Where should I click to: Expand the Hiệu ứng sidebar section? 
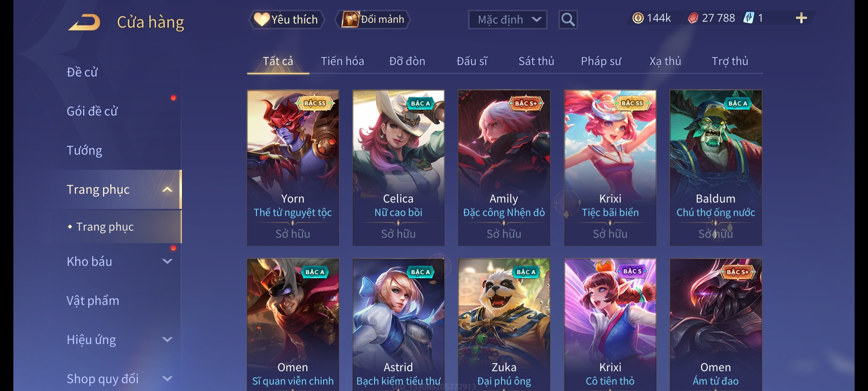point(167,340)
